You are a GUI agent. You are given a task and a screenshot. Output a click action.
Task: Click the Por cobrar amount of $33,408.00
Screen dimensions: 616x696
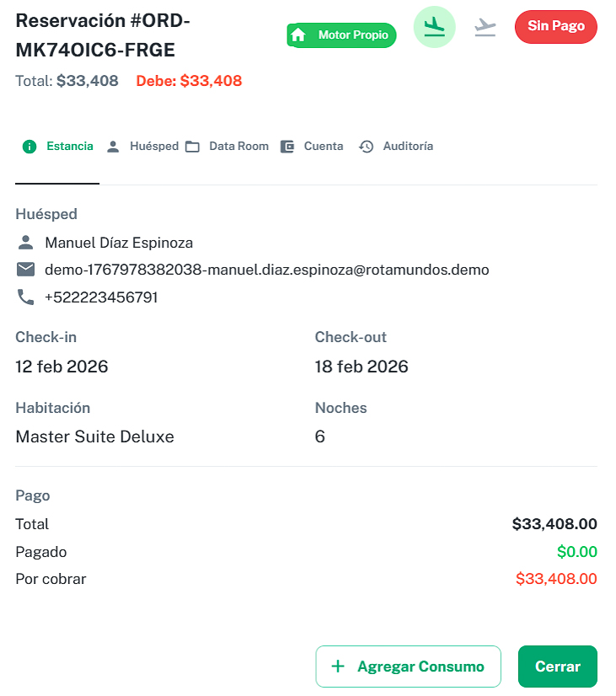556,579
